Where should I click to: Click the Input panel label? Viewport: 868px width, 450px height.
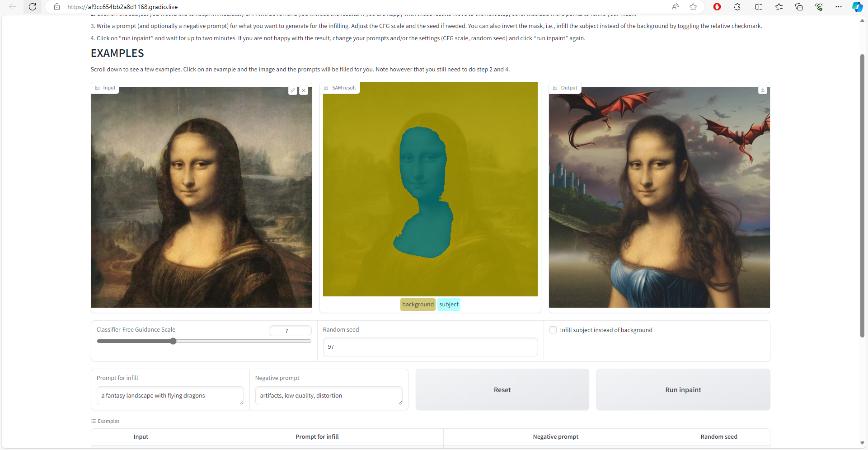(x=105, y=88)
